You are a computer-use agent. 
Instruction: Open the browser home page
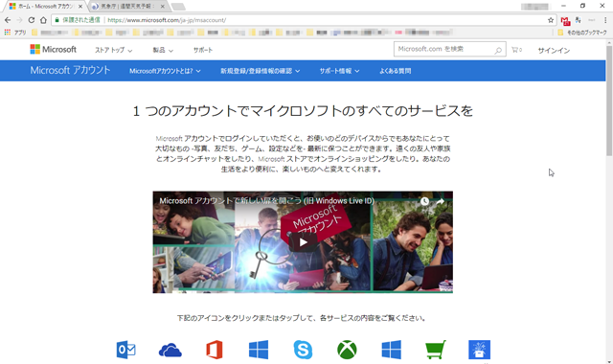click(x=43, y=20)
